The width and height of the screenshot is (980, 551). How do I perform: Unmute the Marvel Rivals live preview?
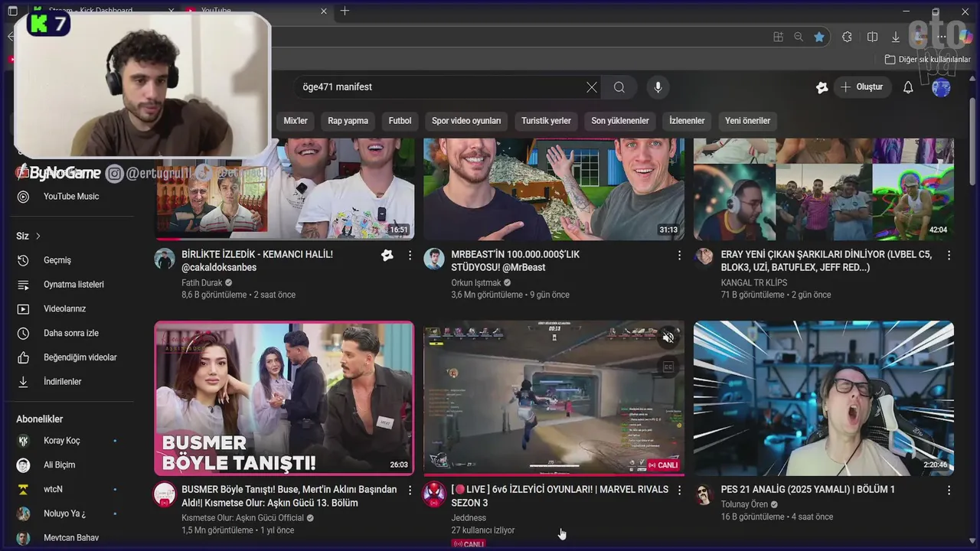(668, 337)
